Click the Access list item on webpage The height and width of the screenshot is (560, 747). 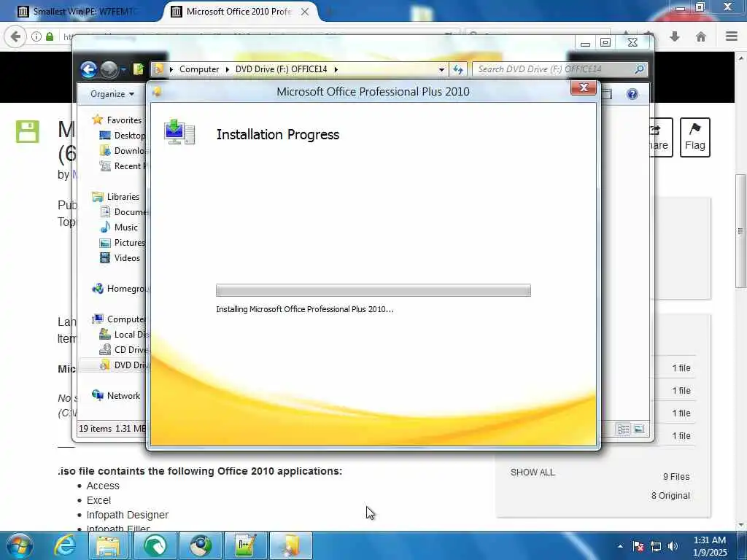coord(103,486)
